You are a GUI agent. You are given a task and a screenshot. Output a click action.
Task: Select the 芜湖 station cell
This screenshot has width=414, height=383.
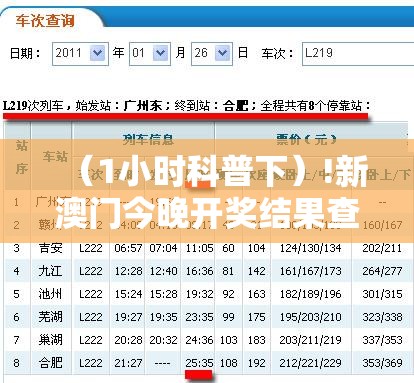coord(50,317)
